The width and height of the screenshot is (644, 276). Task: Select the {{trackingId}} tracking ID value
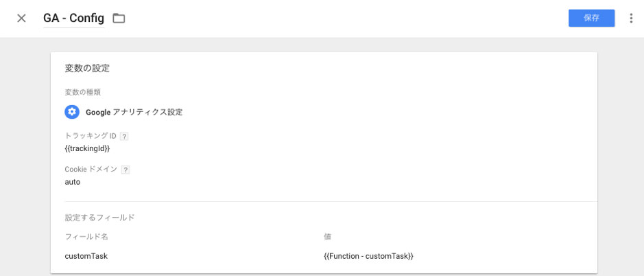coord(87,148)
